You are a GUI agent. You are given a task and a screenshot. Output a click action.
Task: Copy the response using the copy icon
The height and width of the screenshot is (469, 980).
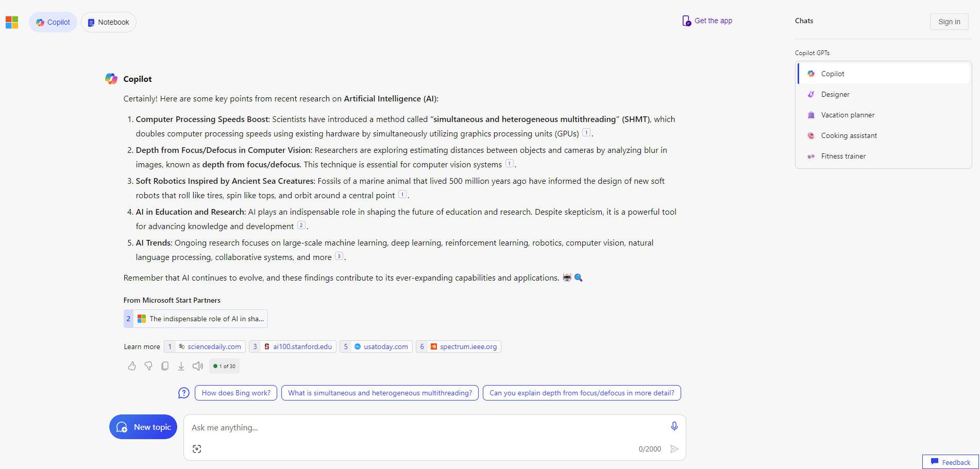[x=165, y=366]
